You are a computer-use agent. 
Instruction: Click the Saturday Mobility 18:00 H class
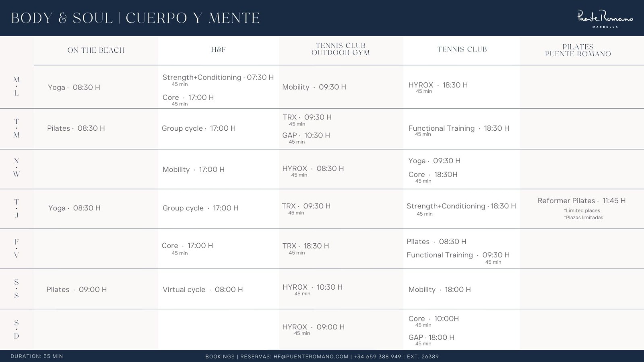pos(440,290)
